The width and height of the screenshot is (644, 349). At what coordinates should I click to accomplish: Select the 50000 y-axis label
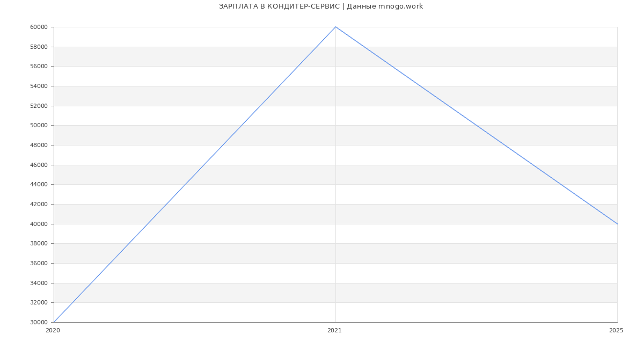point(39,126)
